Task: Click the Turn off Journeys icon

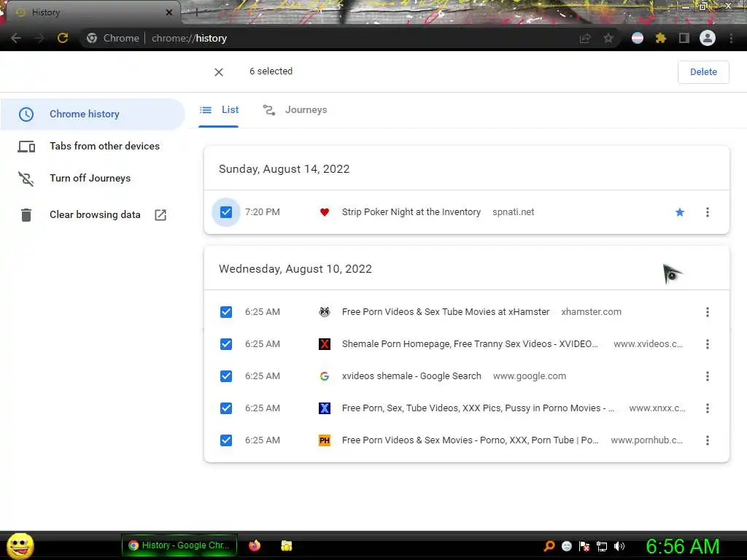Action: (x=26, y=179)
